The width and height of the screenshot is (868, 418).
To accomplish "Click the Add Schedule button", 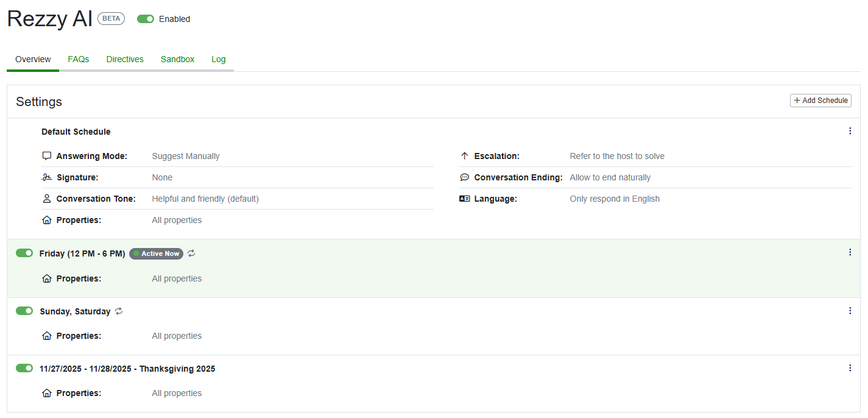I will click(820, 100).
